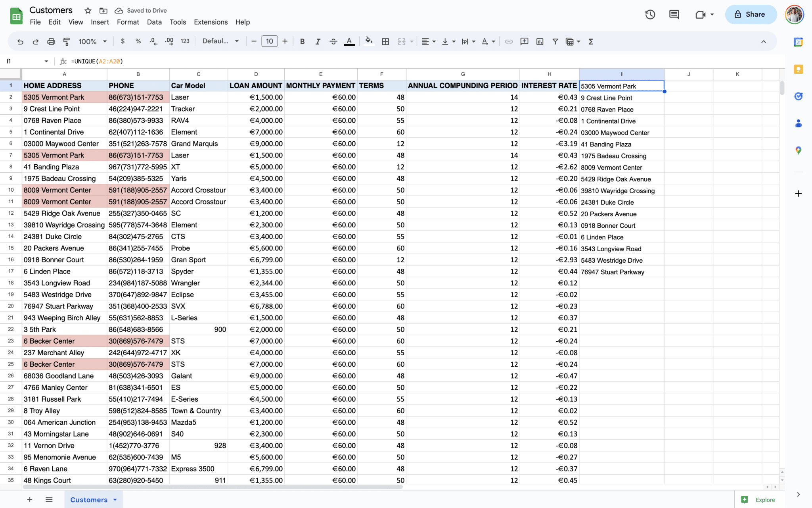Open the Extensions menu
The width and height of the screenshot is (812, 508).
point(211,22)
